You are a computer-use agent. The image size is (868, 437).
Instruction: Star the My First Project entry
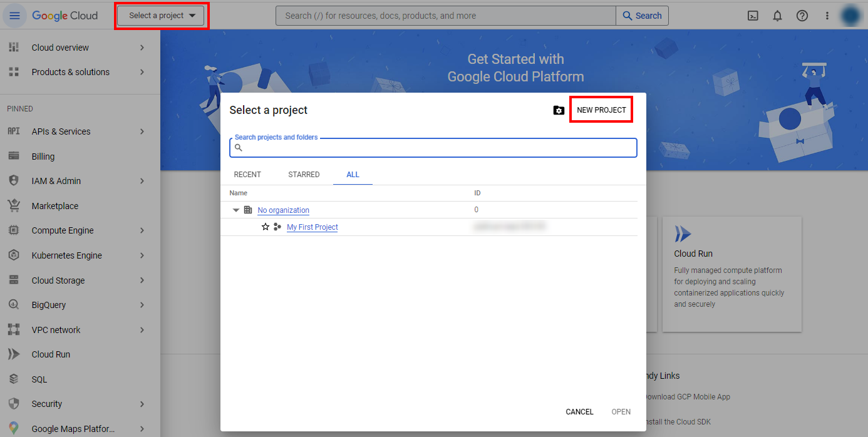click(266, 227)
